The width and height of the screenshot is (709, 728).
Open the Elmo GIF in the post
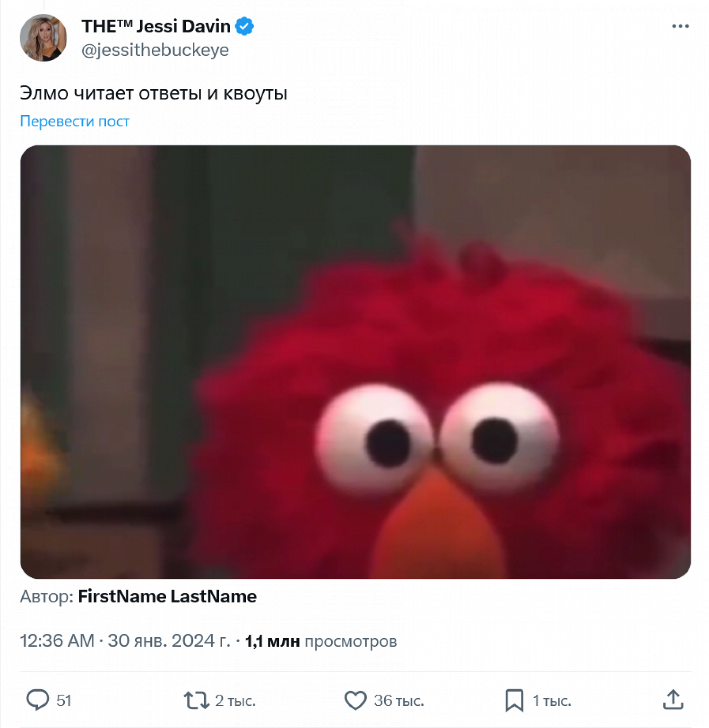click(355, 362)
